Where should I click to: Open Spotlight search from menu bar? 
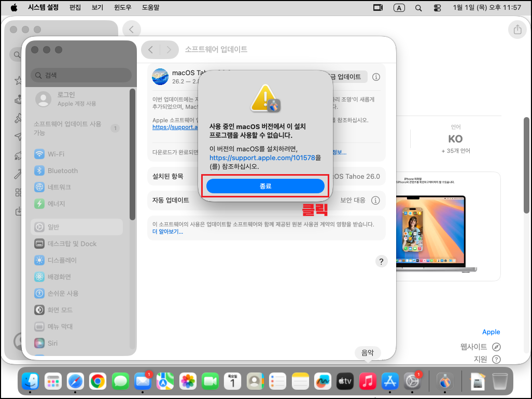click(x=418, y=8)
